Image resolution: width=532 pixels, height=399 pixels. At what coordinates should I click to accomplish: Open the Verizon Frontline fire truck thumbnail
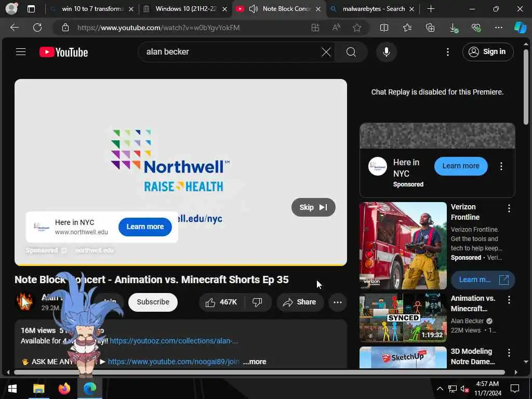pyautogui.click(x=403, y=246)
